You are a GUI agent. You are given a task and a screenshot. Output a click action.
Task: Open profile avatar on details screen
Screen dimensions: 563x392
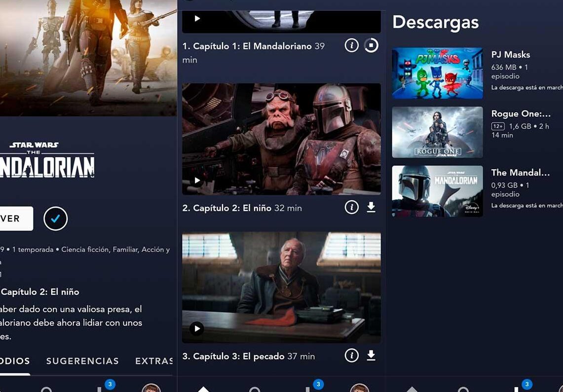[151, 388]
